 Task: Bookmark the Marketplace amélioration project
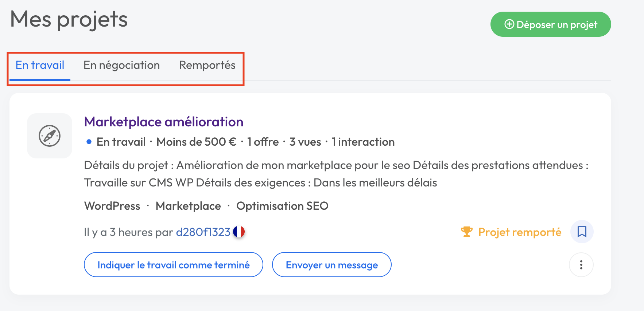pos(582,232)
